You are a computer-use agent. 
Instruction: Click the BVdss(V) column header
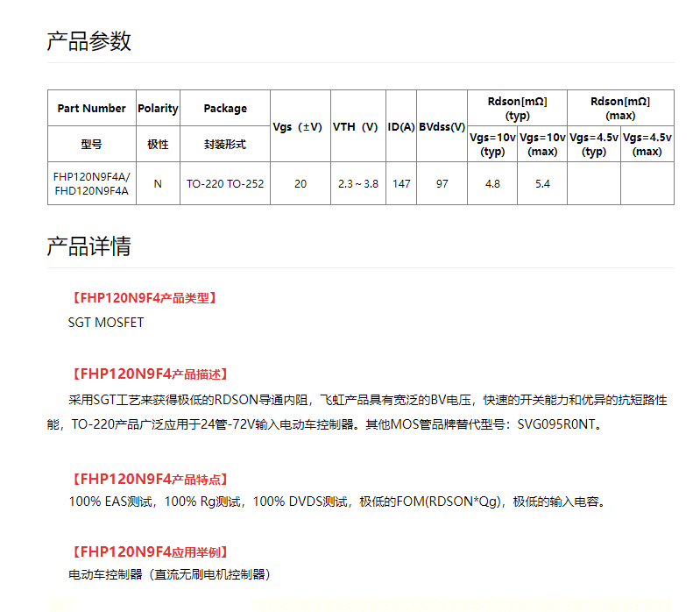pos(442,127)
